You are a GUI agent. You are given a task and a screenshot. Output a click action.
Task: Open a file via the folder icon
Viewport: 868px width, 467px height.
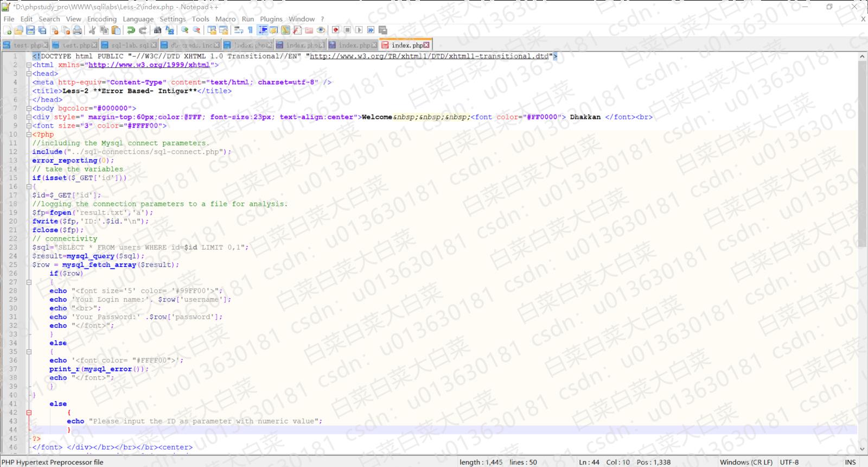18,30
